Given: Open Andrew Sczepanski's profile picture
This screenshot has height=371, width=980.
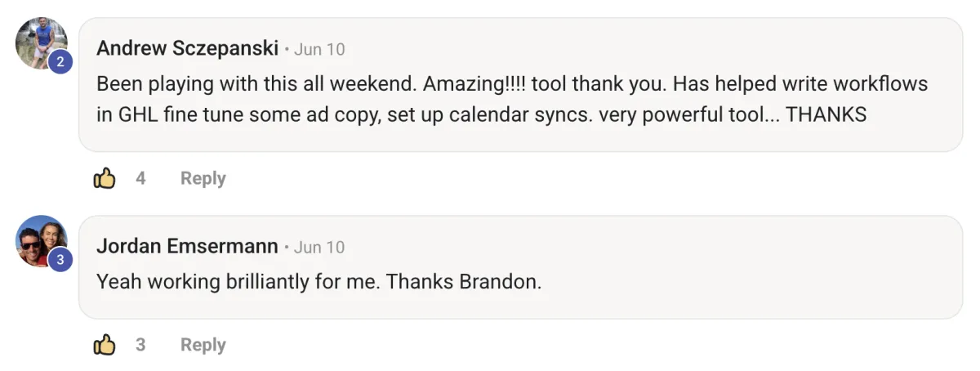Looking at the screenshot, I should coord(38,41).
